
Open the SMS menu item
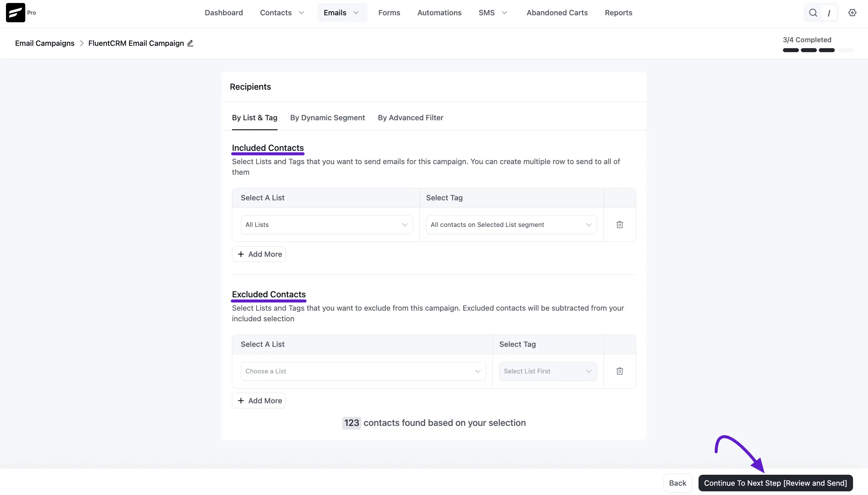tap(487, 13)
